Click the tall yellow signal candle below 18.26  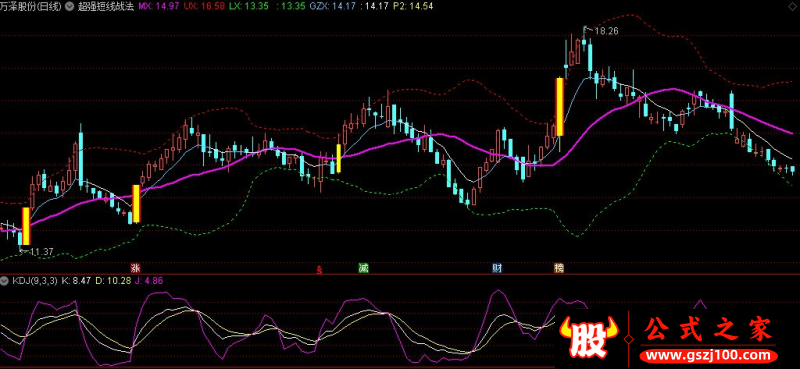click(560, 107)
